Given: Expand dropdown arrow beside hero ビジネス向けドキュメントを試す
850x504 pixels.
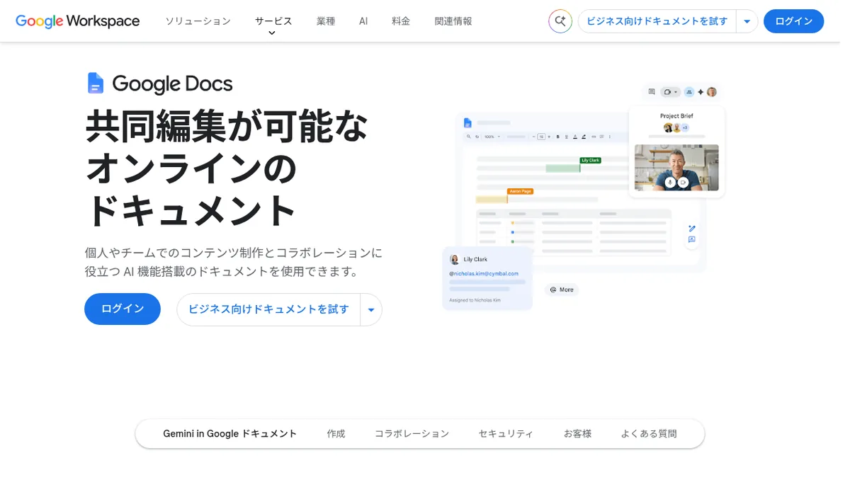Looking at the screenshot, I should [x=371, y=309].
